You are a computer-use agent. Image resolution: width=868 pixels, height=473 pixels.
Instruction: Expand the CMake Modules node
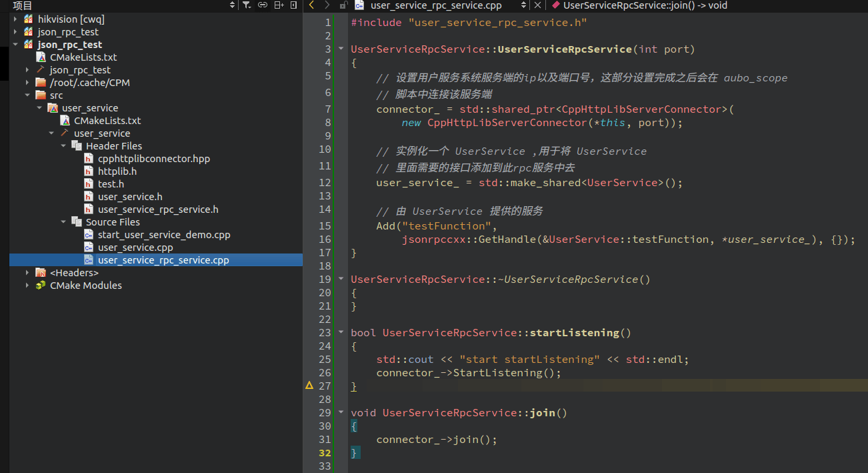27,286
